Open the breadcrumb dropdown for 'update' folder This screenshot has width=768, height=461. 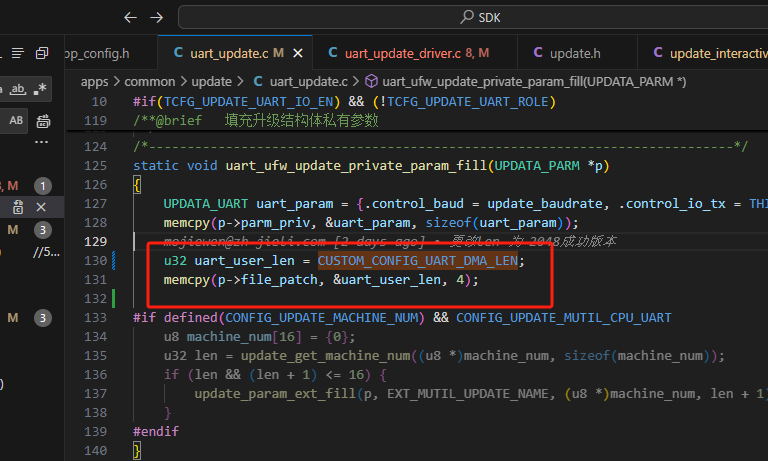click(x=212, y=81)
